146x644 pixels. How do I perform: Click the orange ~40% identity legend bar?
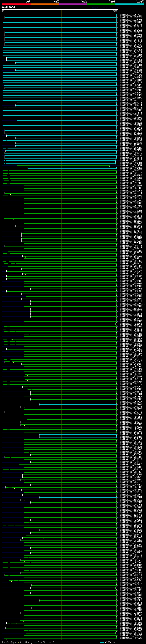coord(45,4)
